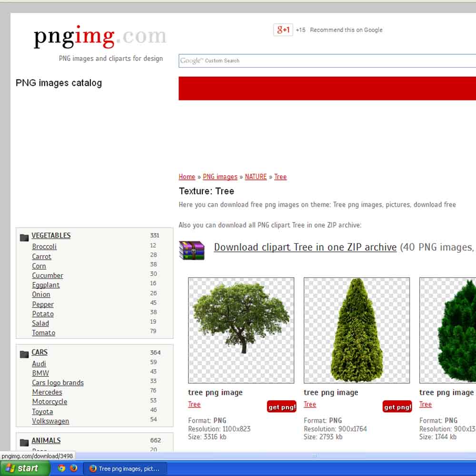Open the Potato category link
Screen dimensions: 476x476
tap(43, 314)
